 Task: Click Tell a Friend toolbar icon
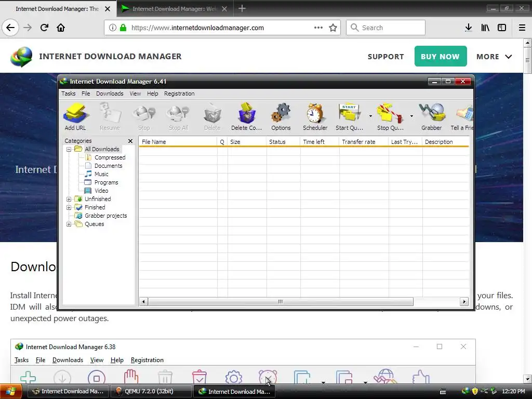[x=462, y=117]
